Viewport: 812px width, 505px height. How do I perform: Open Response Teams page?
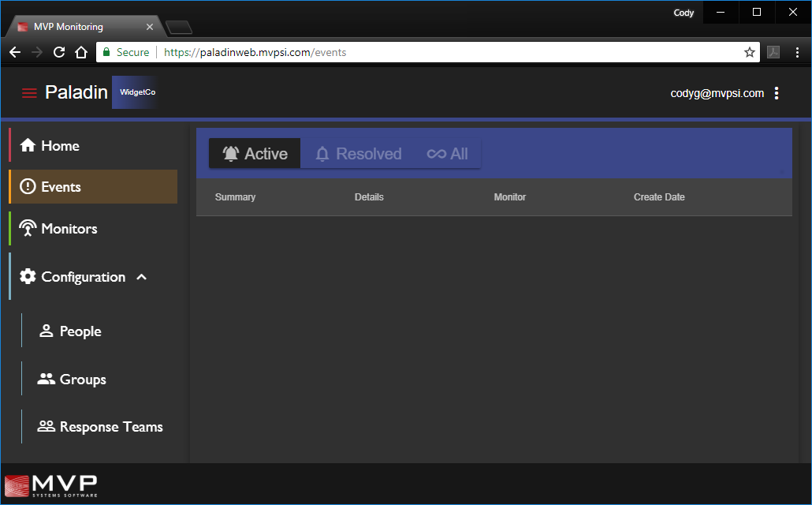(x=100, y=427)
